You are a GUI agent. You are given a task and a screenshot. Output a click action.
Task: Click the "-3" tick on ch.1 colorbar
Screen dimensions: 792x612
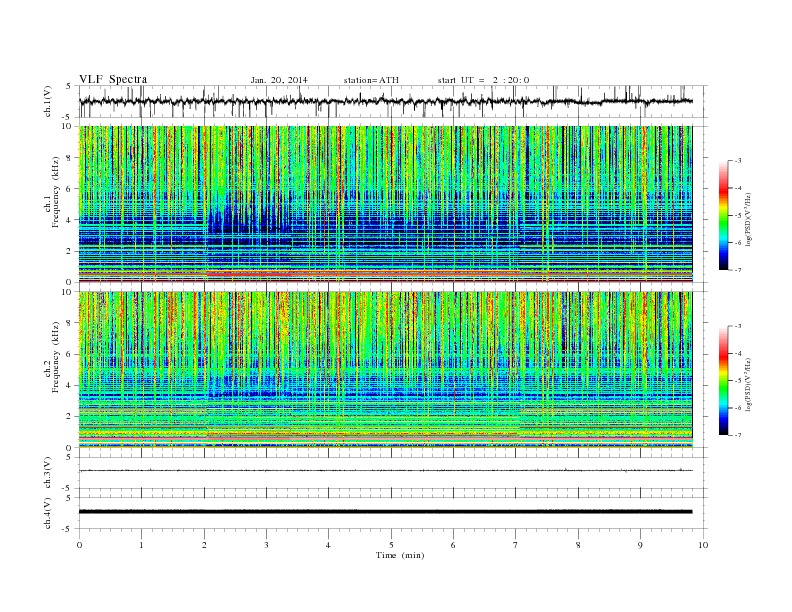[738, 161]
